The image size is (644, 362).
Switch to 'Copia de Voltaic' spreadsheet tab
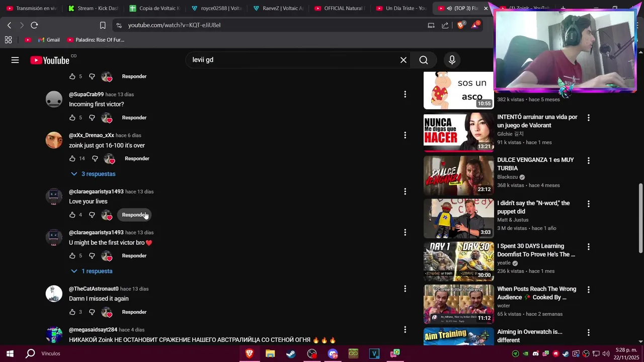pyautogui.click(x=154, y=8)
